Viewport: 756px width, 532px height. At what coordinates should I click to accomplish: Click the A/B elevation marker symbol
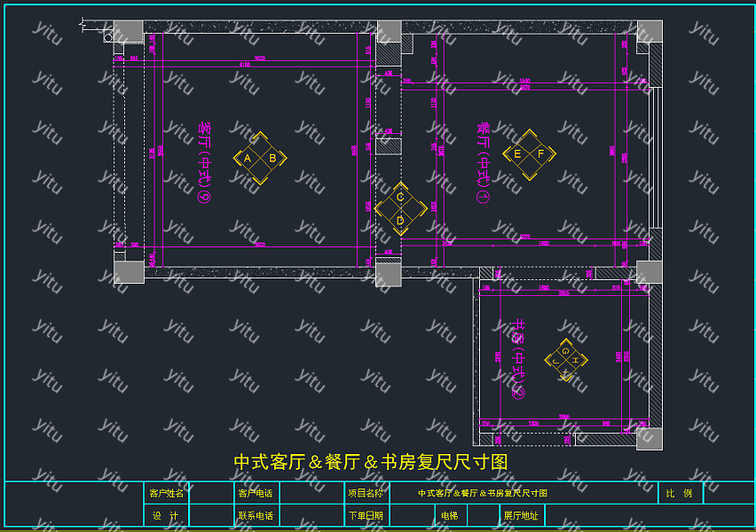click(x=260, y=159)
